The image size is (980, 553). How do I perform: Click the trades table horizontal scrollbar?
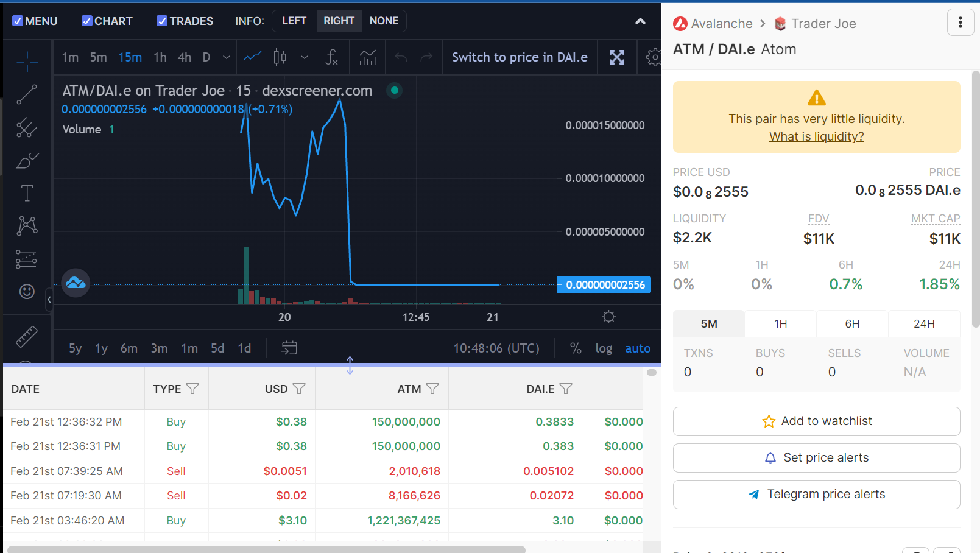point(266,549)
